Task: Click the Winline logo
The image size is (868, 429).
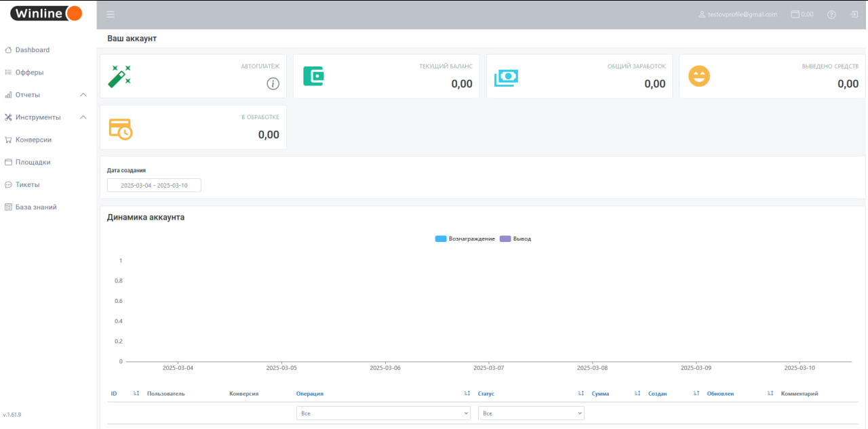Action: coord(47,14)
